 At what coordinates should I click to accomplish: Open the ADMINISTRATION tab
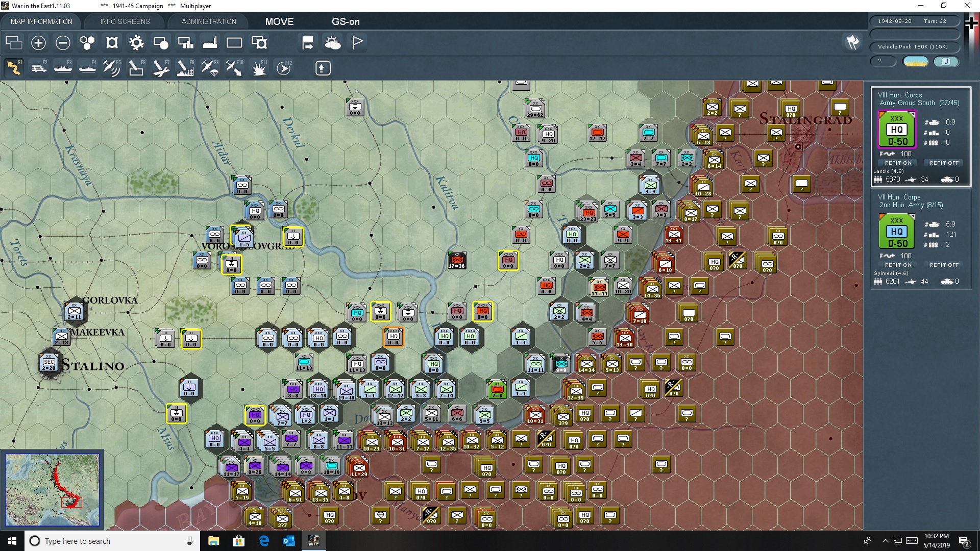coord(209,21)
